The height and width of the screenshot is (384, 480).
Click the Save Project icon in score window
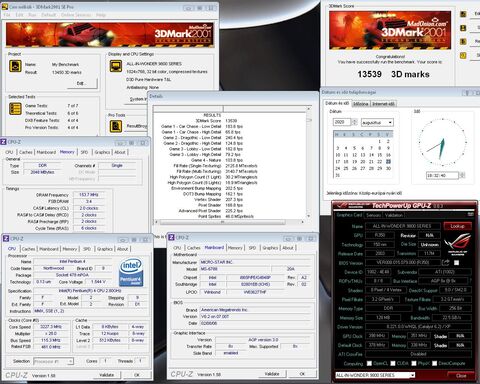click(x=463, y=28)
